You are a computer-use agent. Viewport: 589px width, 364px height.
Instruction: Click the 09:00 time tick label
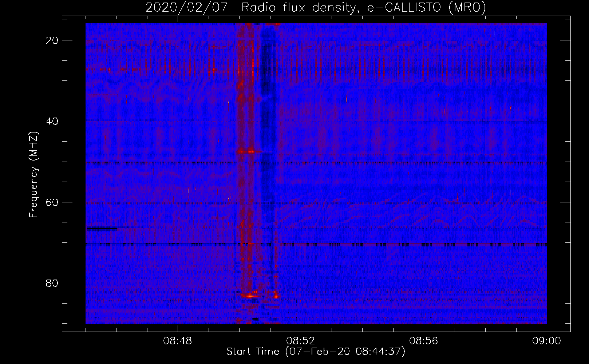tap(546, 341)
